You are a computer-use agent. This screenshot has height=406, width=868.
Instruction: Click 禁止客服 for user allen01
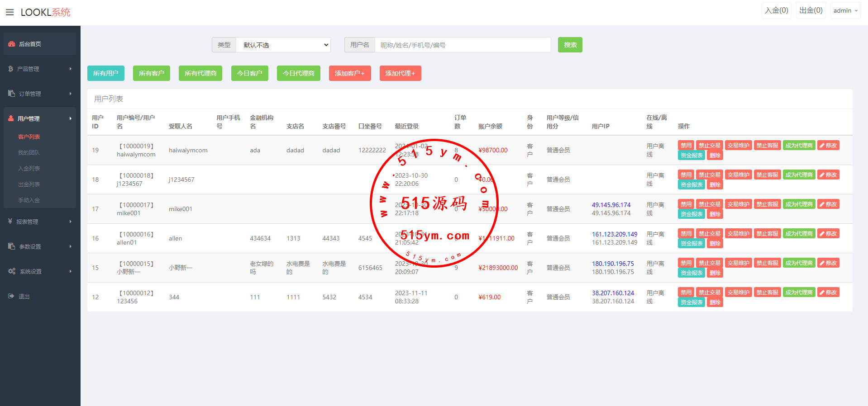click(x=767, y=234)
